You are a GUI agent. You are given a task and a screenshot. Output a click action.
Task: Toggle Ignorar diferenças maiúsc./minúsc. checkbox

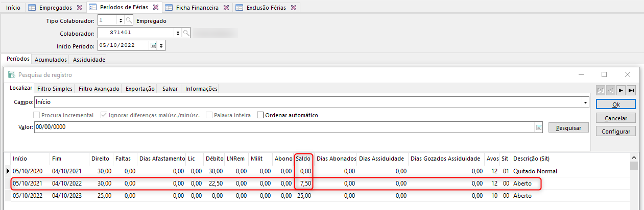[104, 115]
